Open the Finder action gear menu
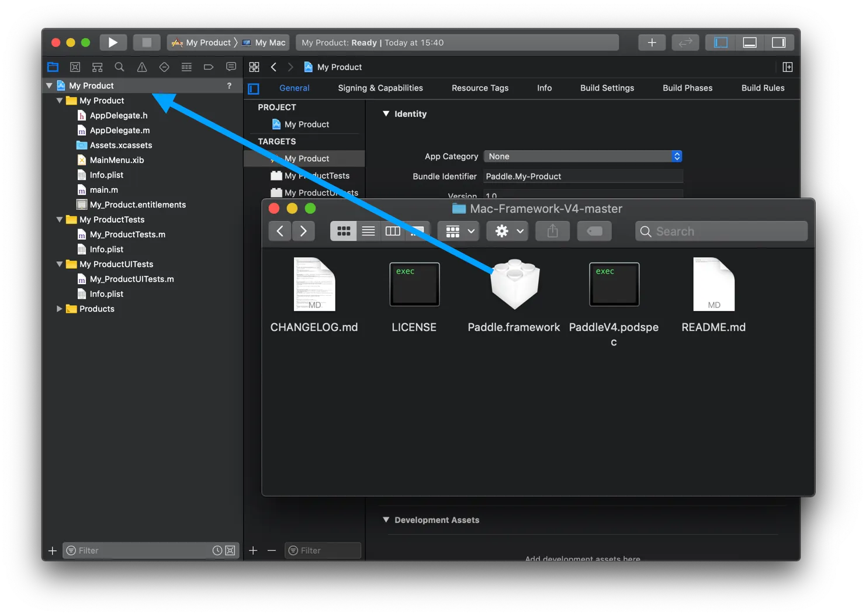 507,231
